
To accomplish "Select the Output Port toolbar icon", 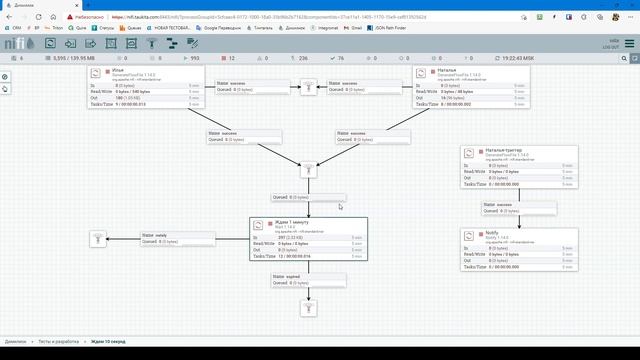I will 91,43.
